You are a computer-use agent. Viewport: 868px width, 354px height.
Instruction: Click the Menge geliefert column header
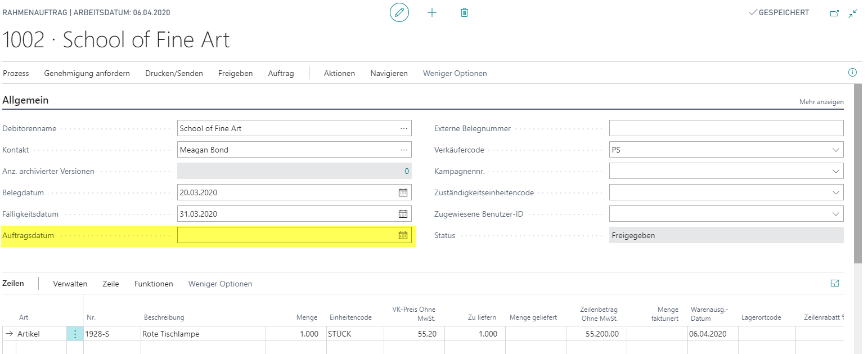(x=533, y=317)
